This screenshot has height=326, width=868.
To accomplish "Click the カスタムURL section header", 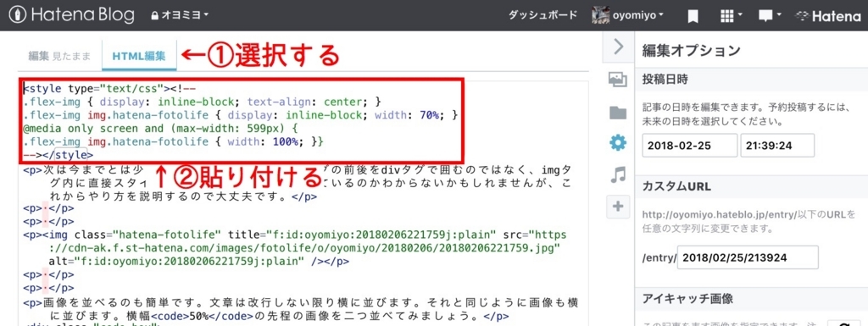I will point(676,186).
